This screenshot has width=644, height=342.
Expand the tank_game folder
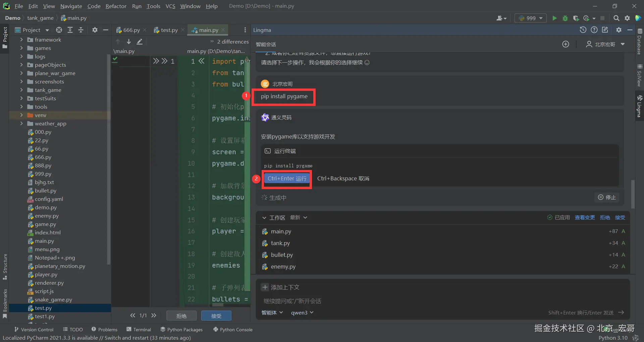coord(21,90)
